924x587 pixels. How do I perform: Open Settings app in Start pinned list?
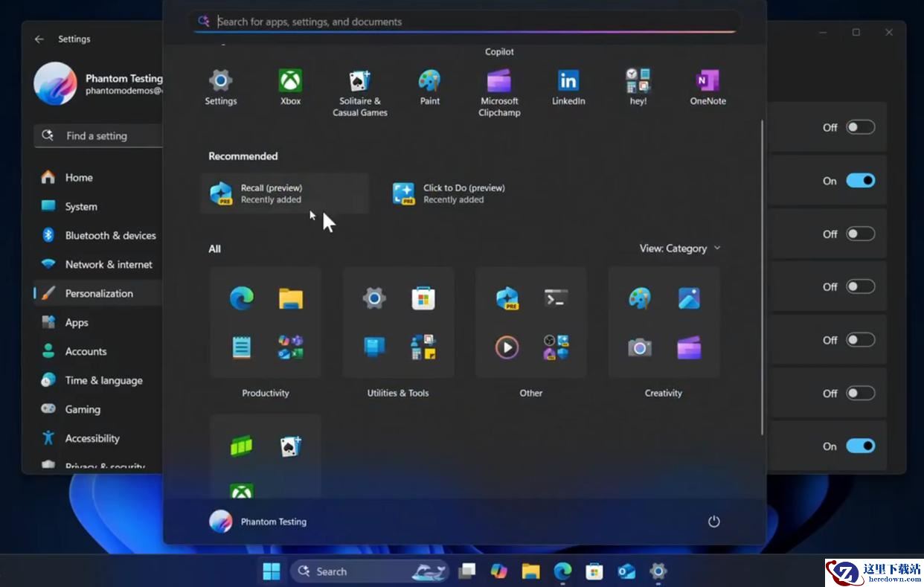click(221, 87)
